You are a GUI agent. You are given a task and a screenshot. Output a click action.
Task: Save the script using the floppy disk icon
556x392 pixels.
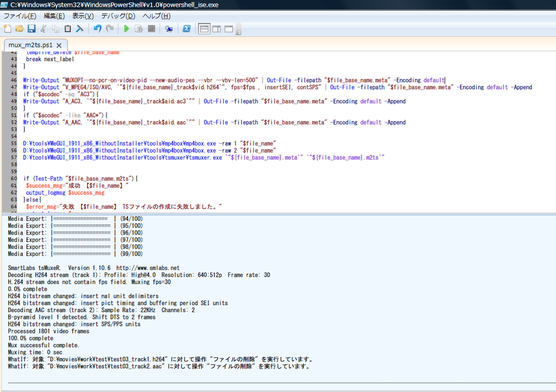31,29
